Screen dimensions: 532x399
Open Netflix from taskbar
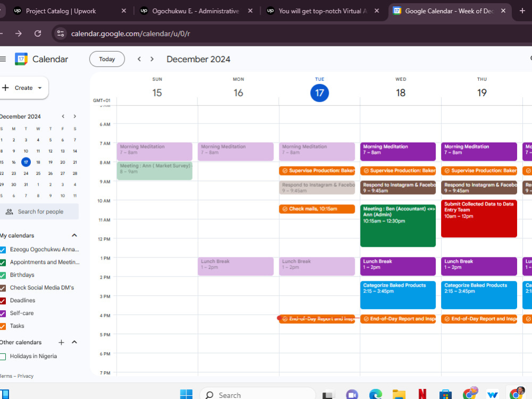tap(422, 394)
